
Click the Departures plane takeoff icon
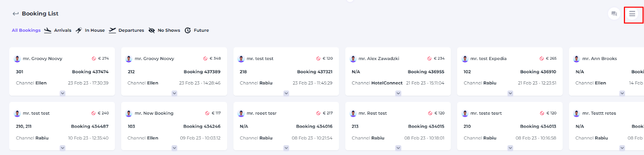coord(112,30)
